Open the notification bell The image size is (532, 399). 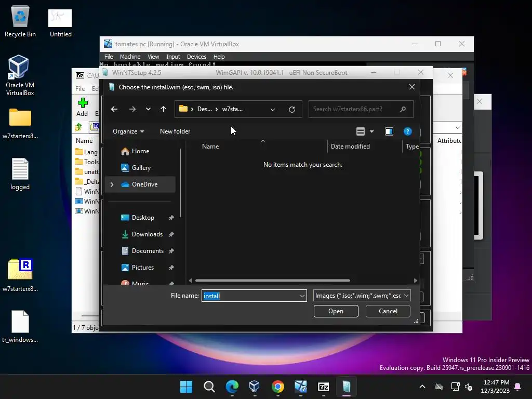[x=518, y=387]
